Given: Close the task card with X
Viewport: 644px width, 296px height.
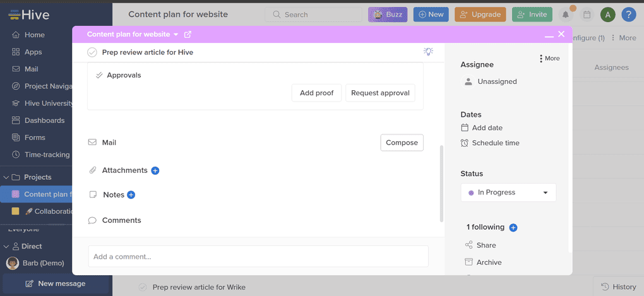Looking at the screenshot, I should 561,34.
